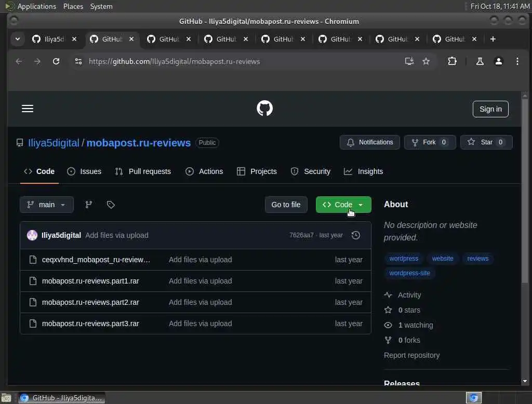This screenshot has width=532, height=404.
Task: Open the Places menu
Action: [x=73, y=6]
